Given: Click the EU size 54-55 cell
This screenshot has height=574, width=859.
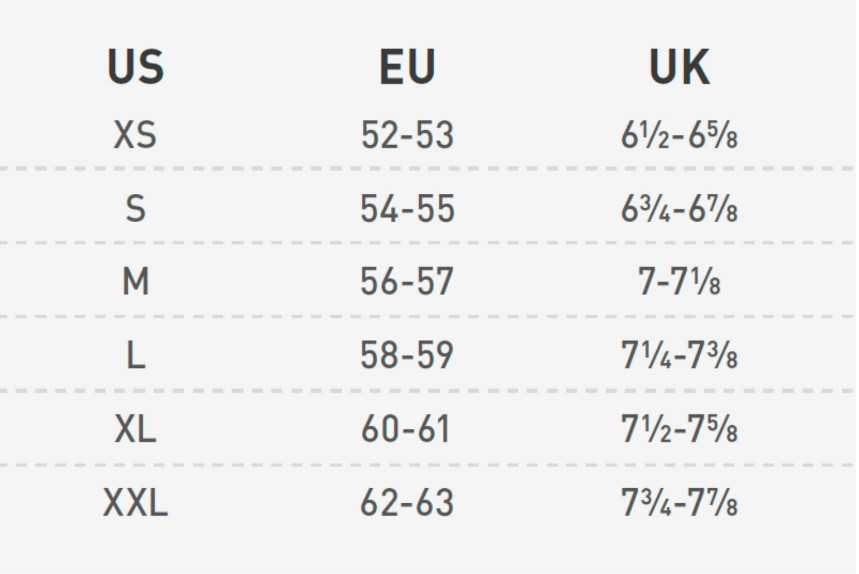Looking at the screenshot, I should tap(407, 209).
